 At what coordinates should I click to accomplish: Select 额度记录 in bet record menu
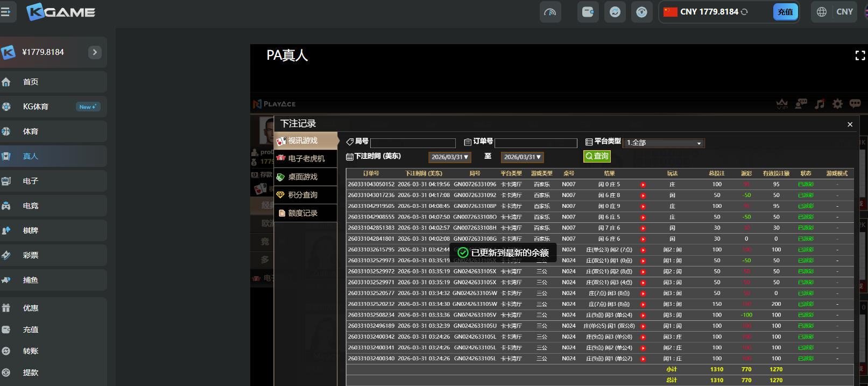click(302, 213)
